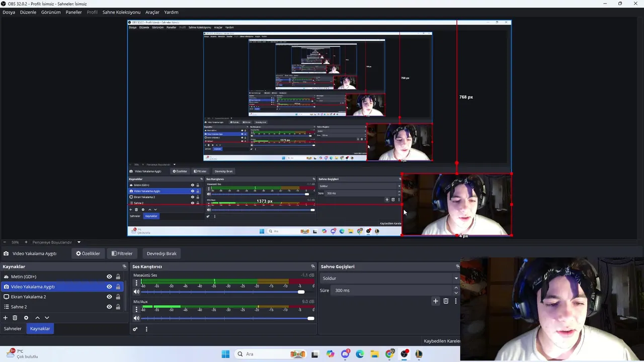Open the Yardım menu
This screenshot has width=644, height=362.
(171, 12)
